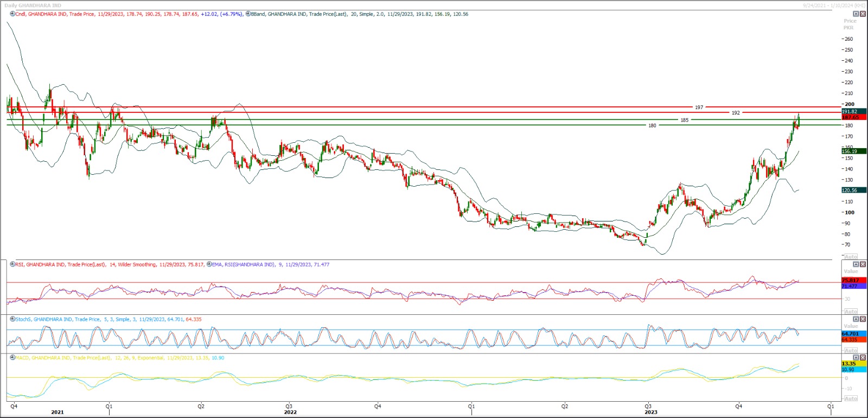Close the StochS indicator panel
This screenshot has width=868, height=418.
863,319
